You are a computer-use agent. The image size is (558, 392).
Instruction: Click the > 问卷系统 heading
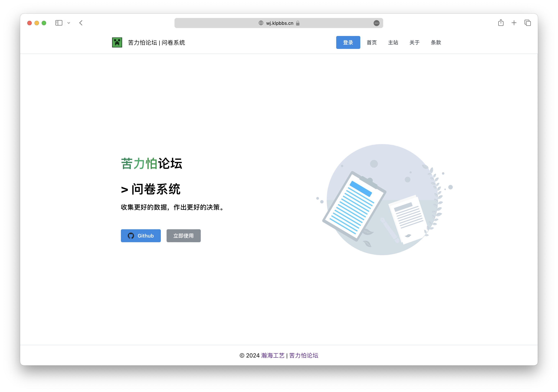[151, 189]
